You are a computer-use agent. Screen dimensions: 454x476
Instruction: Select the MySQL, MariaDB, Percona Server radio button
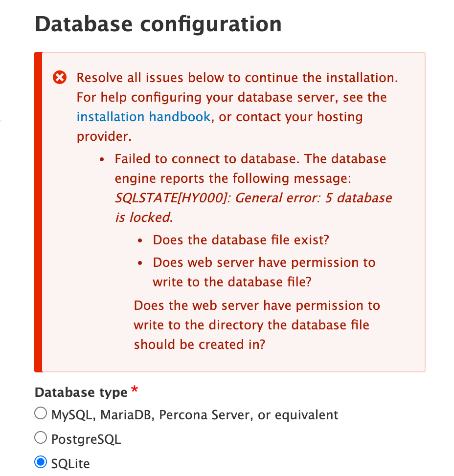41,413
